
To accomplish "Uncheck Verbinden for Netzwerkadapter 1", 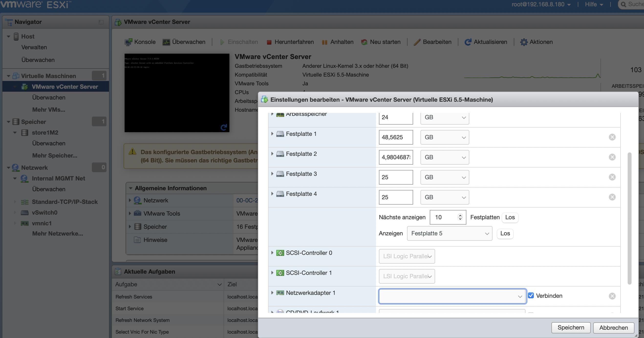I will click(x=531, y=296).
